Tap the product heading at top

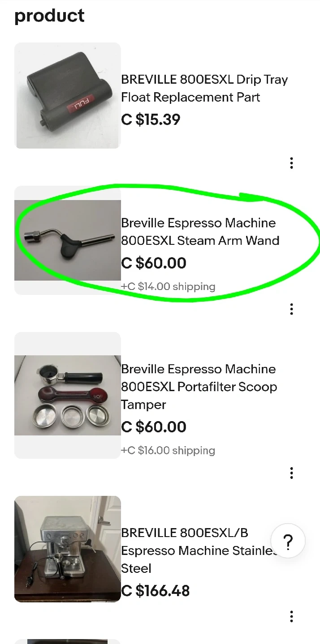[49, 16]
